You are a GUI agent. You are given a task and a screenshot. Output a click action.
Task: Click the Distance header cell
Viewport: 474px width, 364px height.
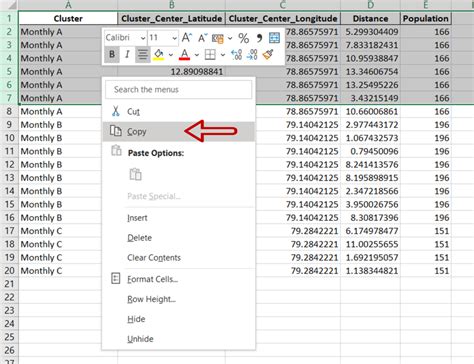[370, 18]
